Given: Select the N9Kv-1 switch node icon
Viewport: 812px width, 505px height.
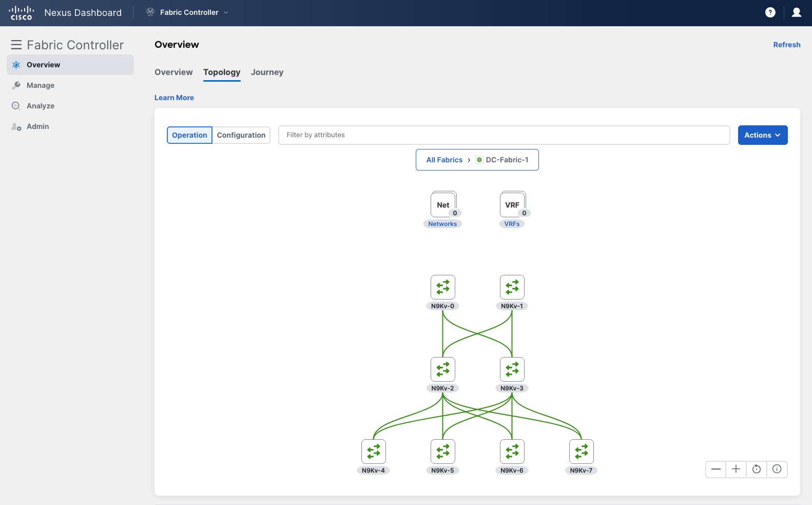Looking at the screenshot, I should coord(512,287).
